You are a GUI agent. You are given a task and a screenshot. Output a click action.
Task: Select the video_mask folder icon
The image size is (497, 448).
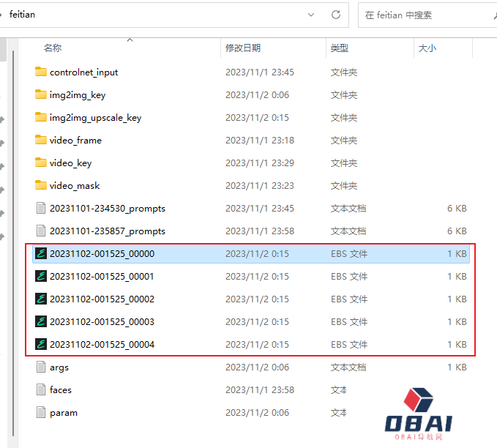coord(40,185)
